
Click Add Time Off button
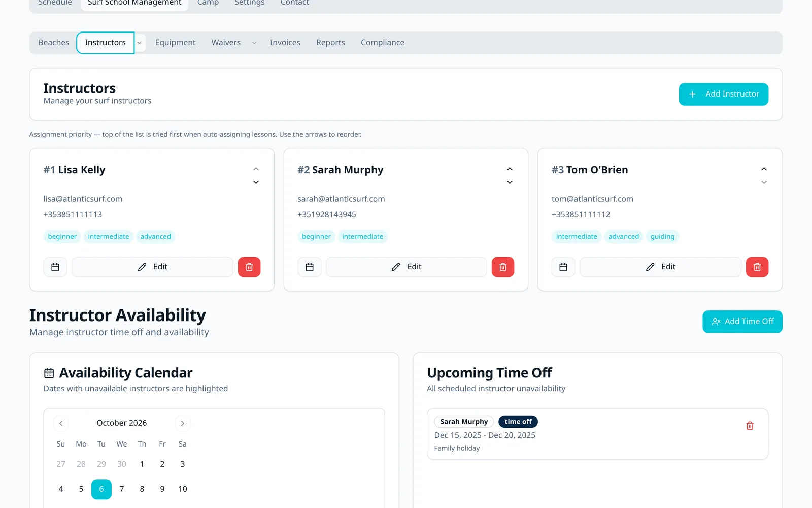coord(742,322)
